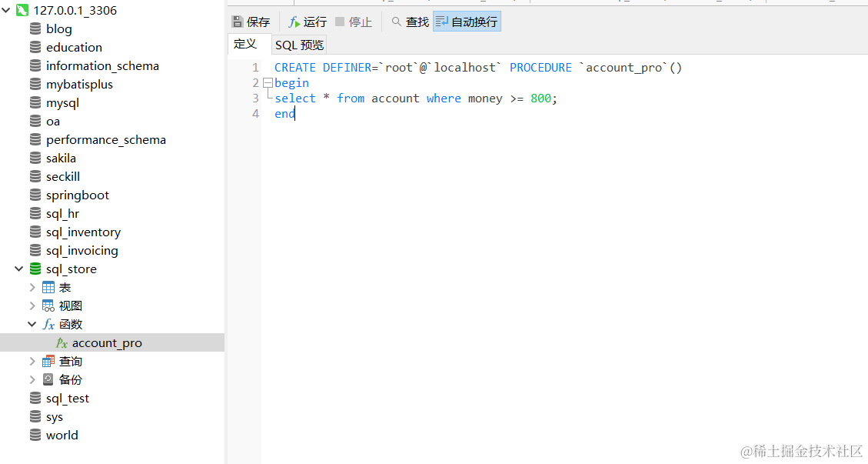Click line number 4 in the gutter
The image size is (868, 464).
[255, 114]
